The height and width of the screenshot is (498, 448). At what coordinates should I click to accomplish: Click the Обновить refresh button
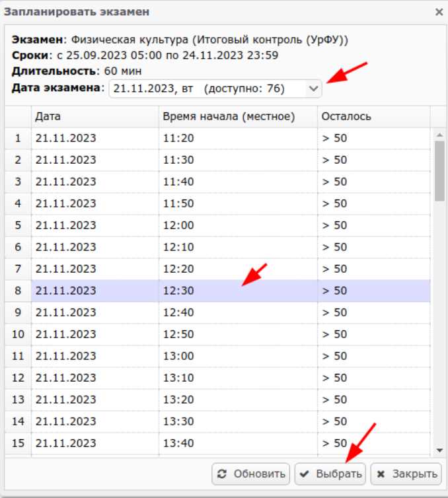pyautogui.click(x=250, y=474)
